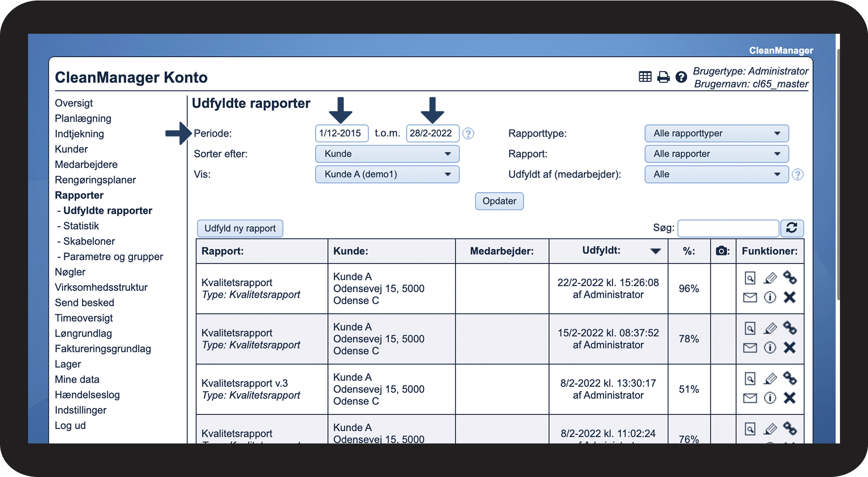
Task: Sort by the Udfyldt column arrow
Action: 655,252
